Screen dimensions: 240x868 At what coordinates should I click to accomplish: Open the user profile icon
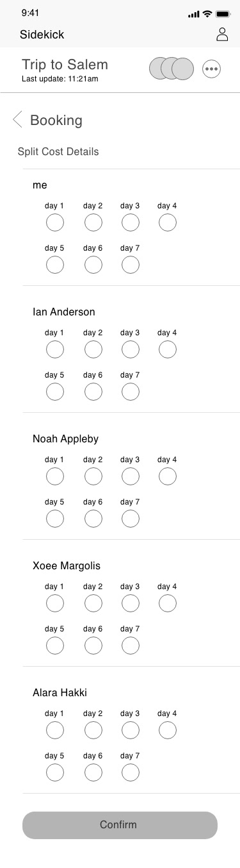(222, 35)
